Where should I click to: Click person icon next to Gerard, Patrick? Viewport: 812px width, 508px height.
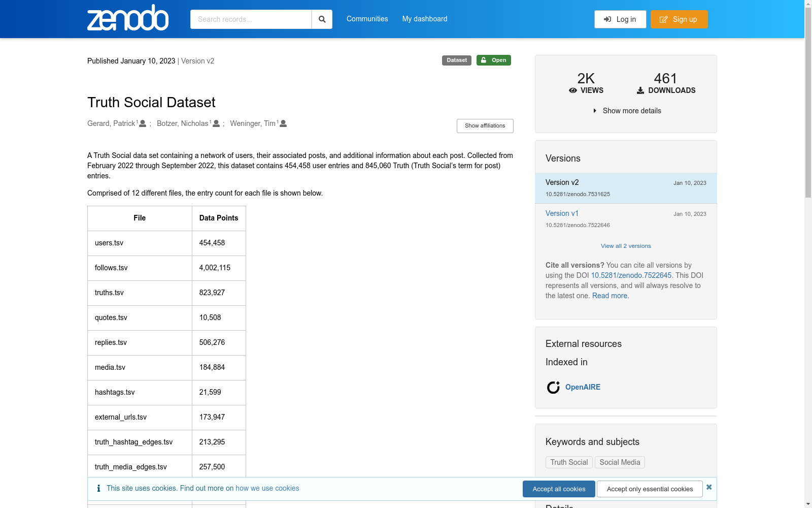click(x=143, y=123)
